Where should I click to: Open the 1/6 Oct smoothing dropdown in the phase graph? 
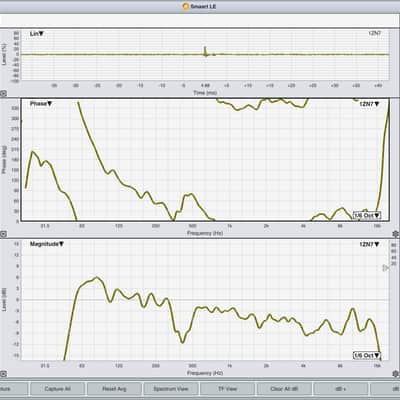tap(367, 215)
